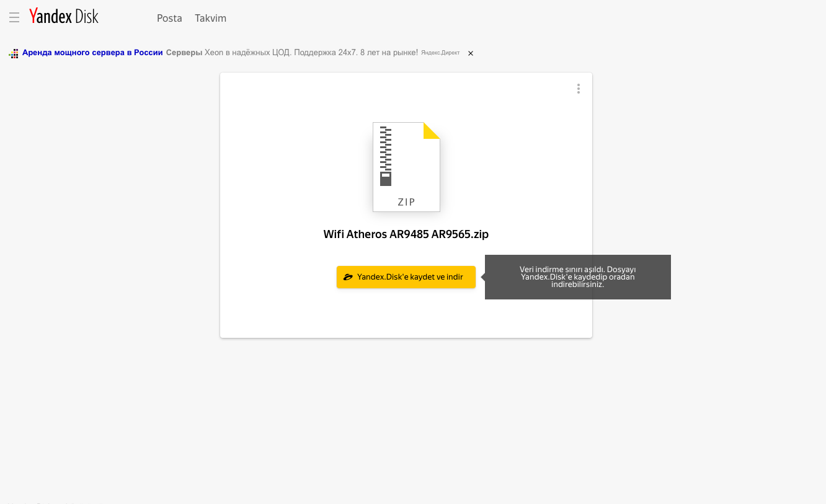
Task: Open the three-dot options menu on the card
Action: pos(578,89)
